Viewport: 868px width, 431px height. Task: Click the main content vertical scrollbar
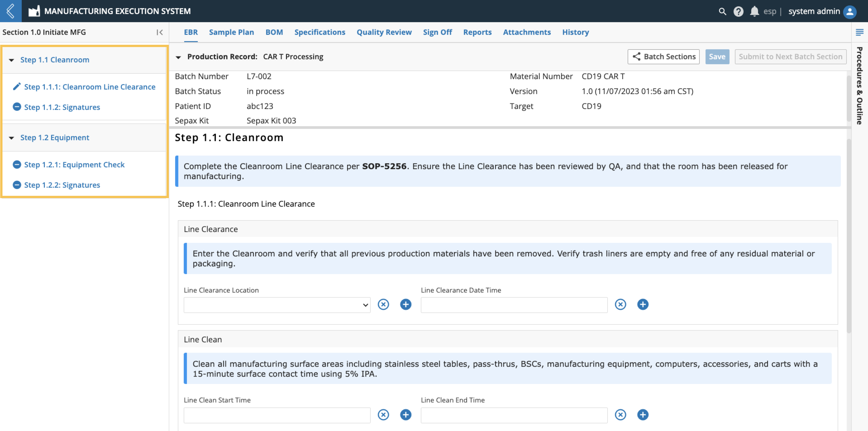849,236
